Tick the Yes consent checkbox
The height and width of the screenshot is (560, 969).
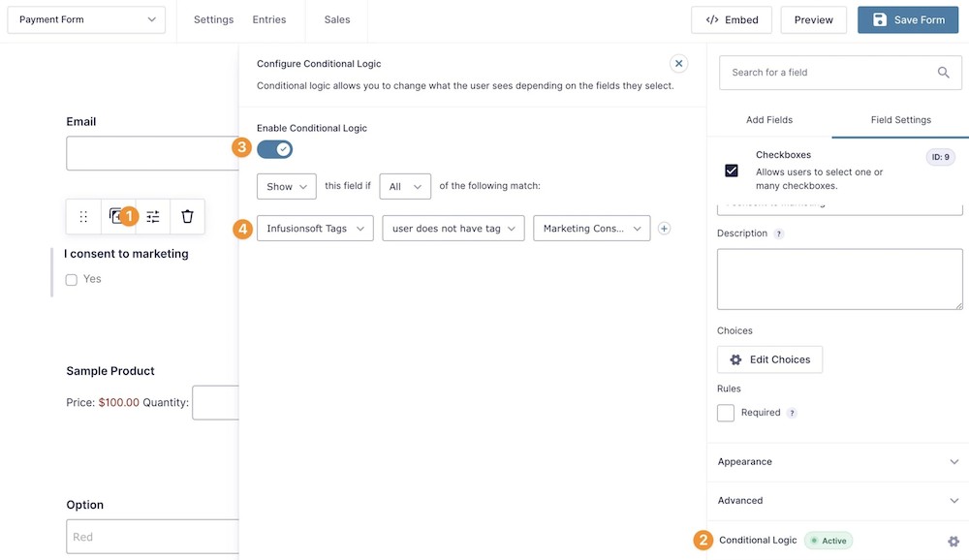tap(71, 279)
